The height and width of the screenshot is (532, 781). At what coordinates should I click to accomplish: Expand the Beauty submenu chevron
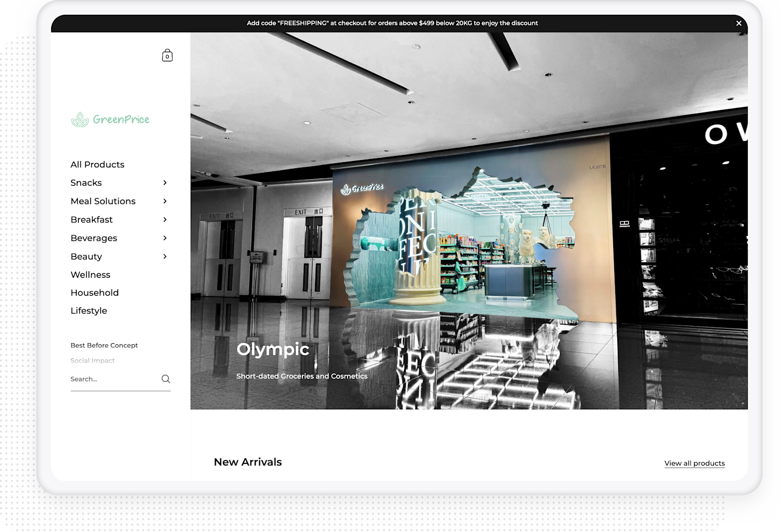point(165,256)
